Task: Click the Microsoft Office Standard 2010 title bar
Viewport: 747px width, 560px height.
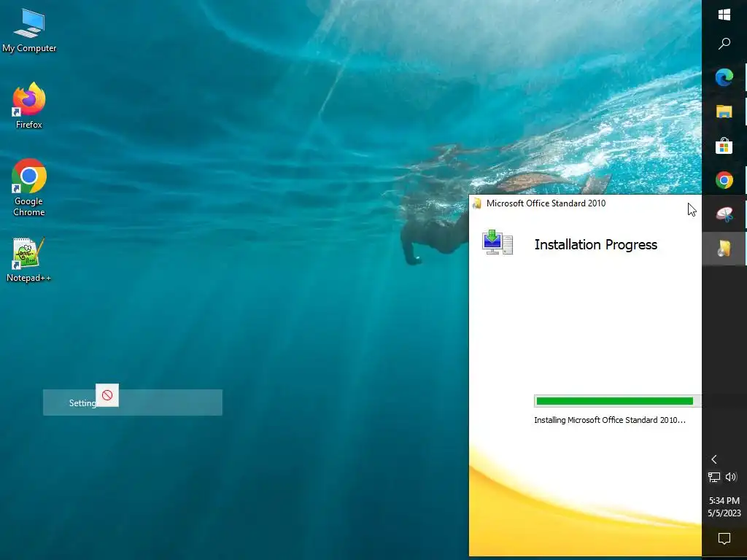Action: click(585, 203)
